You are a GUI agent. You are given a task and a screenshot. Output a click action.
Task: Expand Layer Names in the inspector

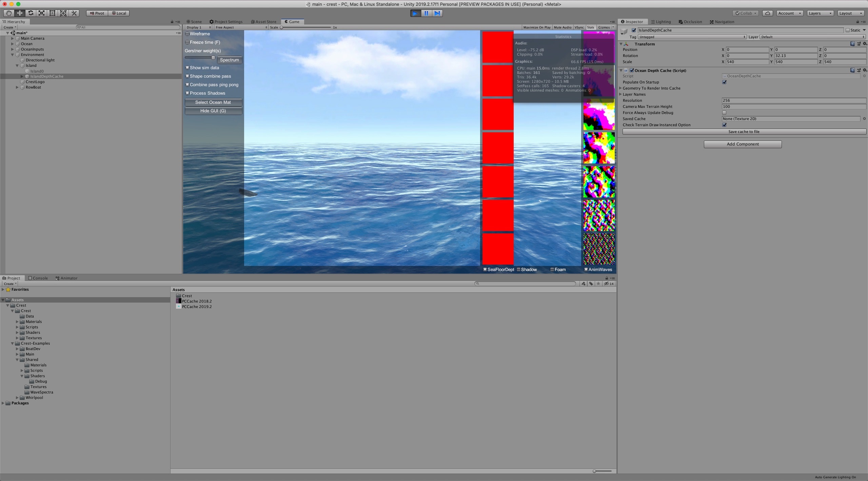(621, 94)
